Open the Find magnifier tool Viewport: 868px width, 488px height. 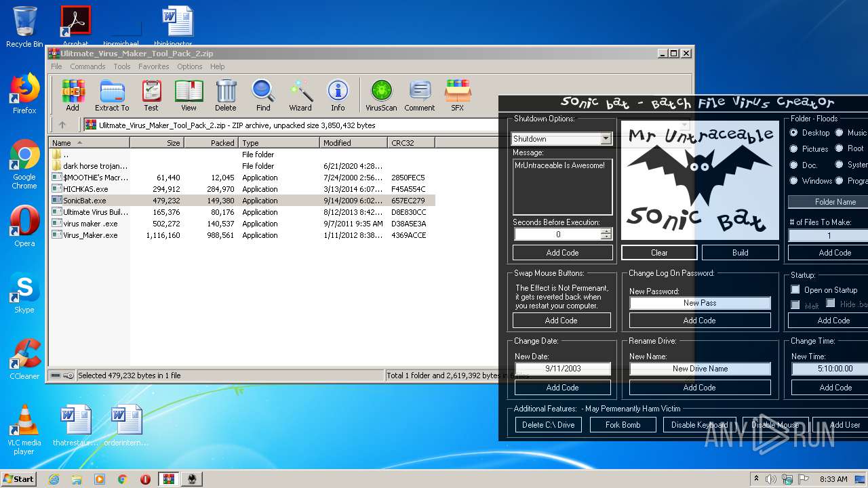pos(263,96)
